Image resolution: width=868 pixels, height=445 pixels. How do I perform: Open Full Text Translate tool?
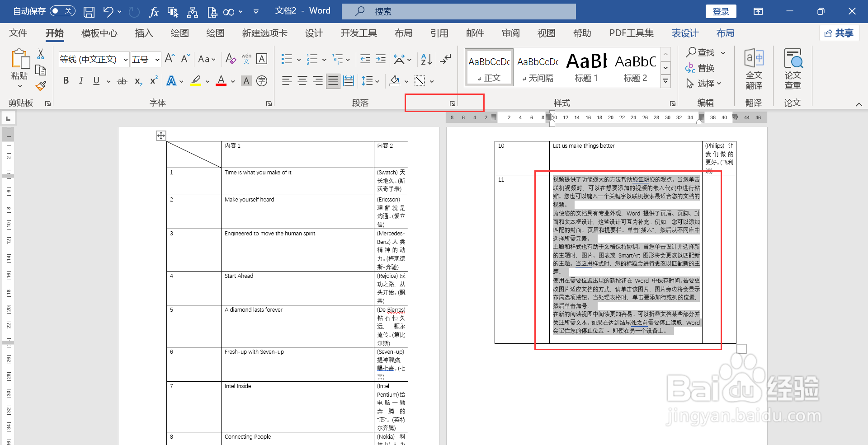click(754, 69)
